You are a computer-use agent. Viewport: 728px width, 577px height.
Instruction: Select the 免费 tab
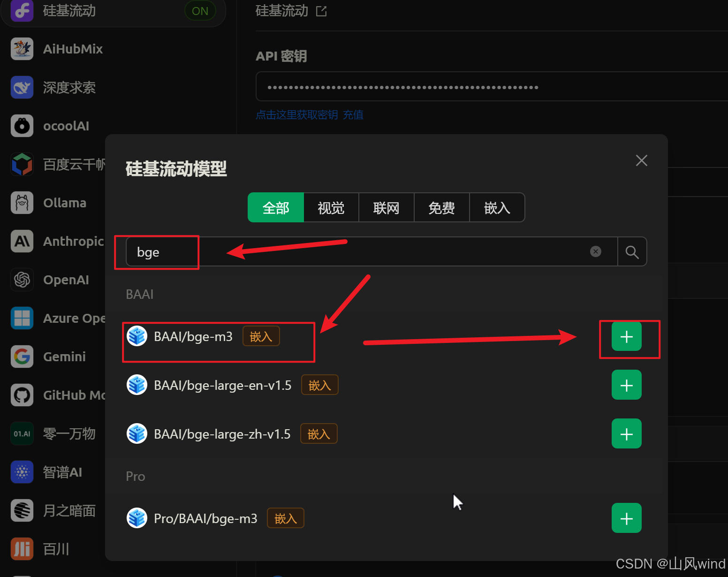(x=442, y=207)
